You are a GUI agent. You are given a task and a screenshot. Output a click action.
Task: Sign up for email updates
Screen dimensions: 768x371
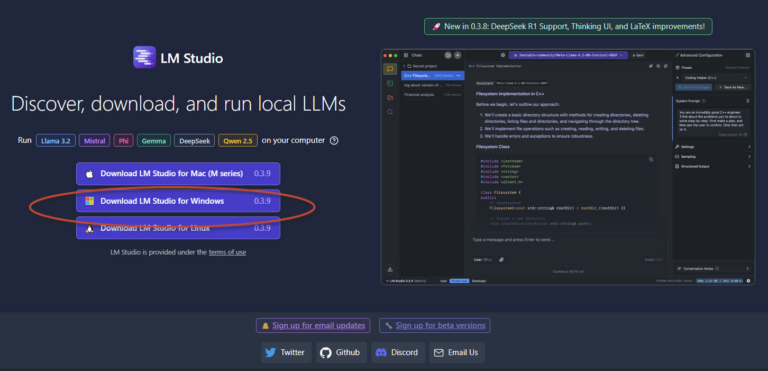[313, 325]
